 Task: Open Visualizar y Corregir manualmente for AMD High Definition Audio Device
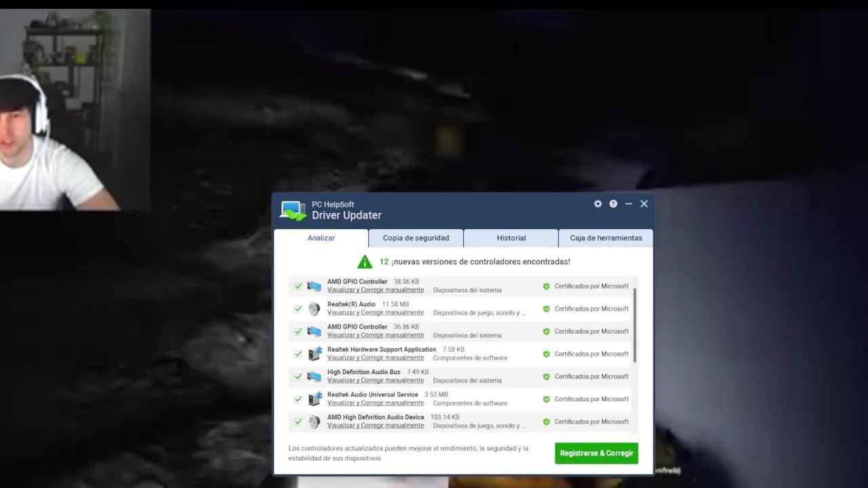tap(376, 426)
